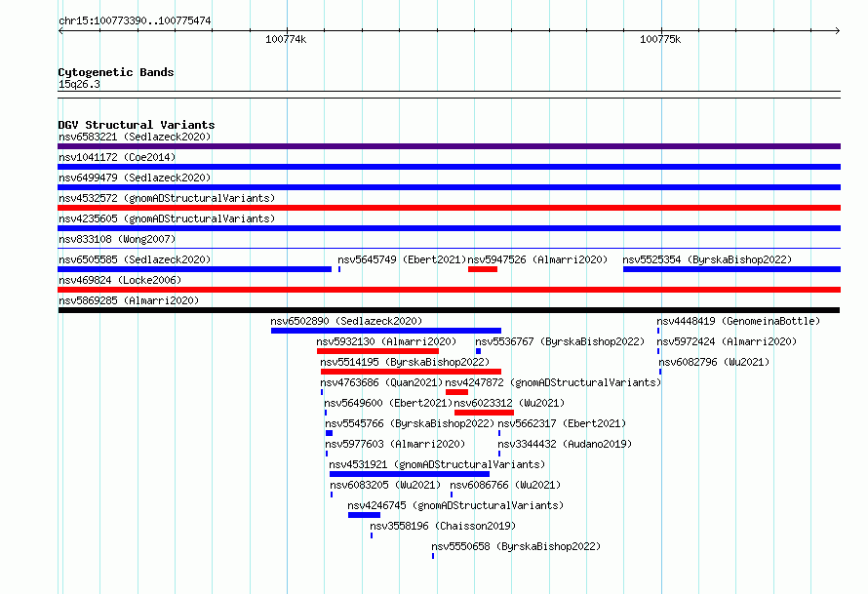The width and height of the screenshot is (868, 594).
Task: Click nsv5662317 (Ebert2021) label
Action: pos(562,423)
